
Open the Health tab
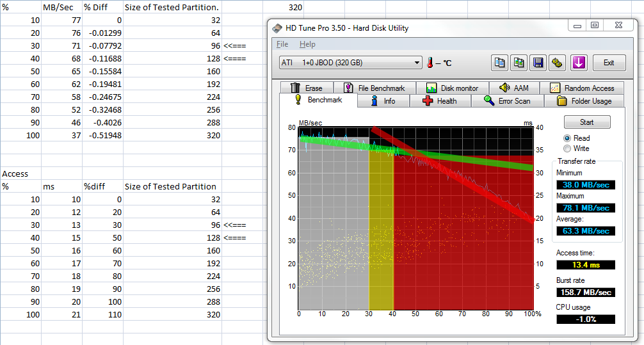coord(440,101)
